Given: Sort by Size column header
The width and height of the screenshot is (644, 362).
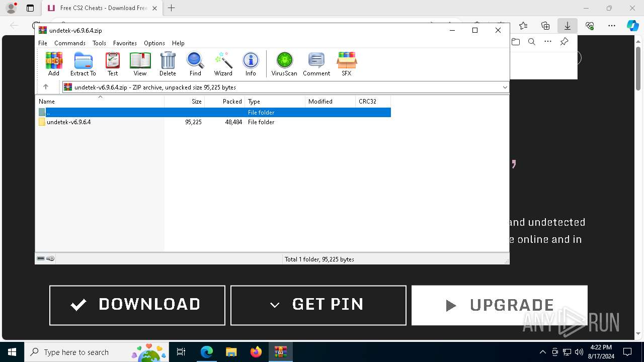Looking at the screenshot, I should click(185, 101).
